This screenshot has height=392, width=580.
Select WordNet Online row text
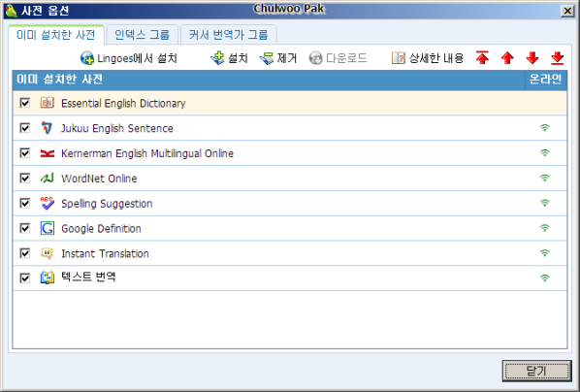[x=99, y=179]
